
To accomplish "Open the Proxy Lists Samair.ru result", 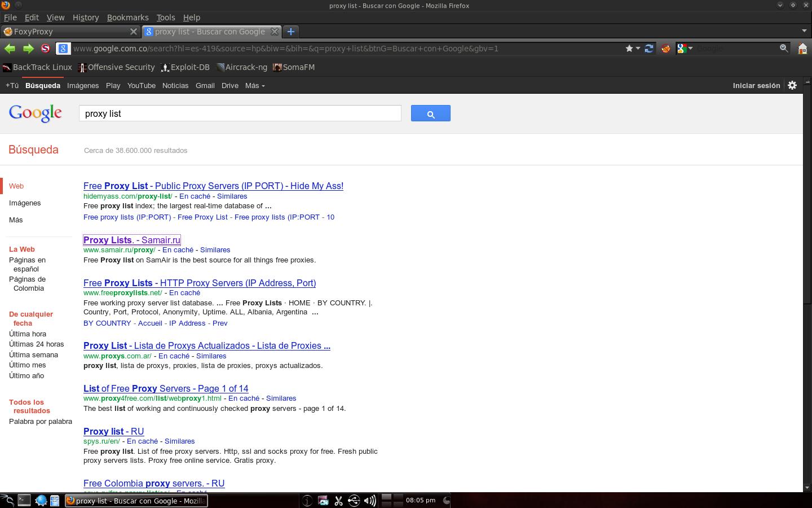I will tap(132, 240).
